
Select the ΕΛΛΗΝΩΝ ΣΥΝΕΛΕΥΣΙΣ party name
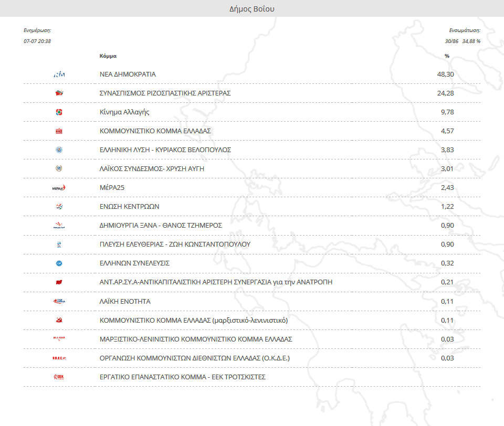click(x=134, y=263)
